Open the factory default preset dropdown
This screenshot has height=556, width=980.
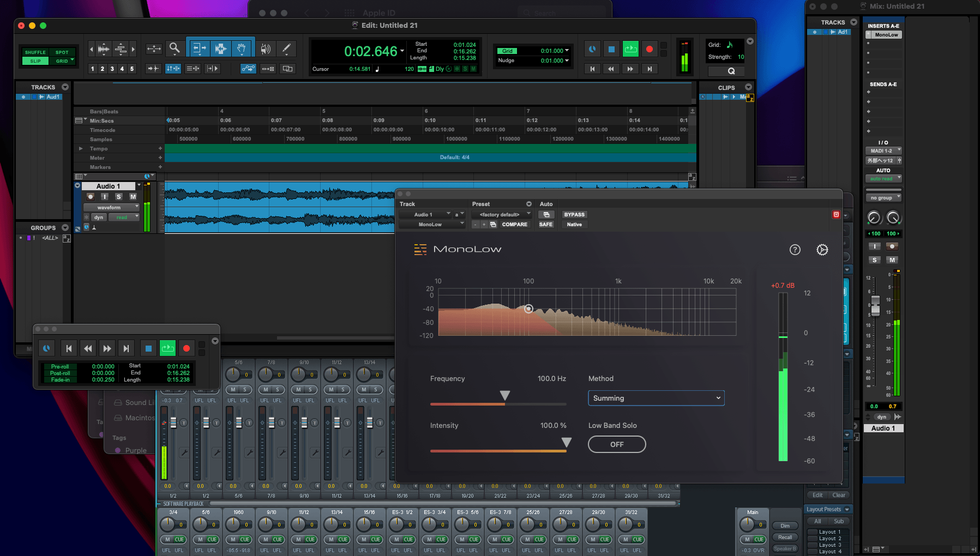(x=501, y=215)
